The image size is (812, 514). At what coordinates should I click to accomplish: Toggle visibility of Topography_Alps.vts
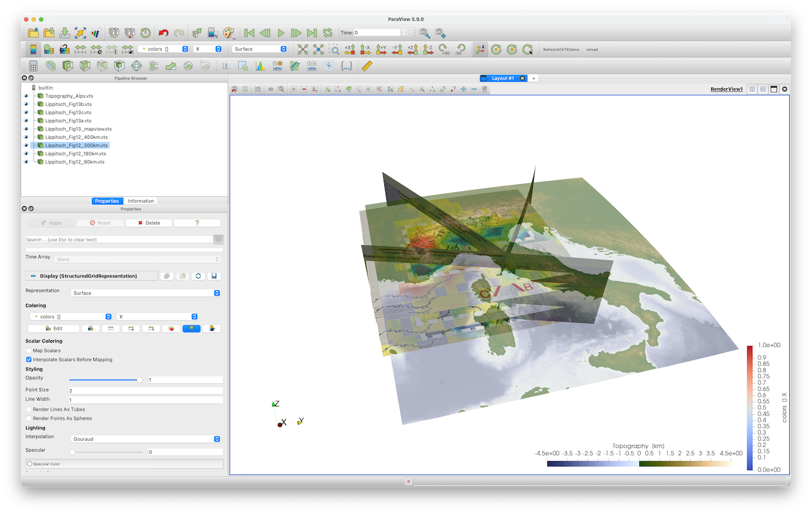coord(27,96)
